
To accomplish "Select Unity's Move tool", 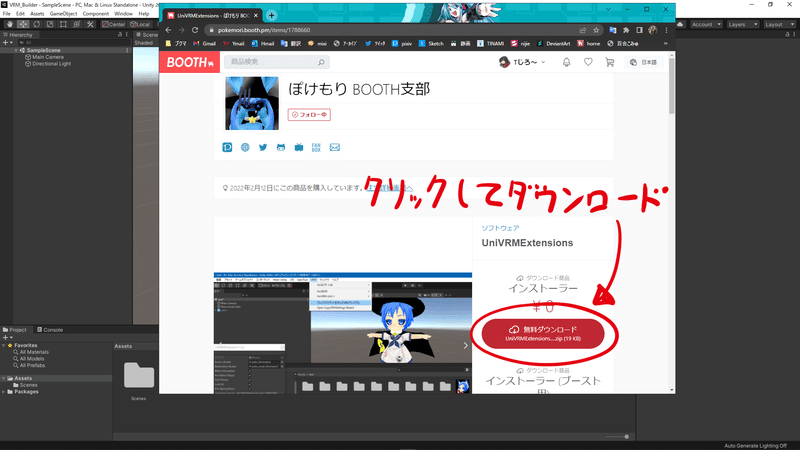I will tap(23, 24).
